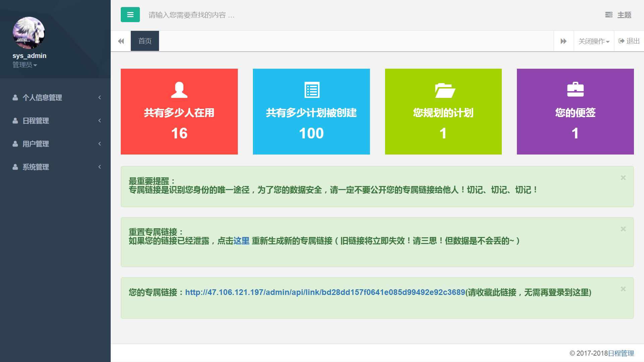This screenshot has width=644, height=362.
Task: Dismiss the 最重要提醒 alert box
Action: click(623, 178)
